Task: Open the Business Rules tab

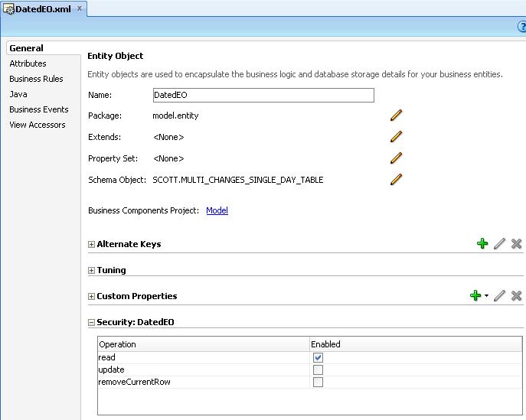Action: pyautogui.click(x=36, y=79)
